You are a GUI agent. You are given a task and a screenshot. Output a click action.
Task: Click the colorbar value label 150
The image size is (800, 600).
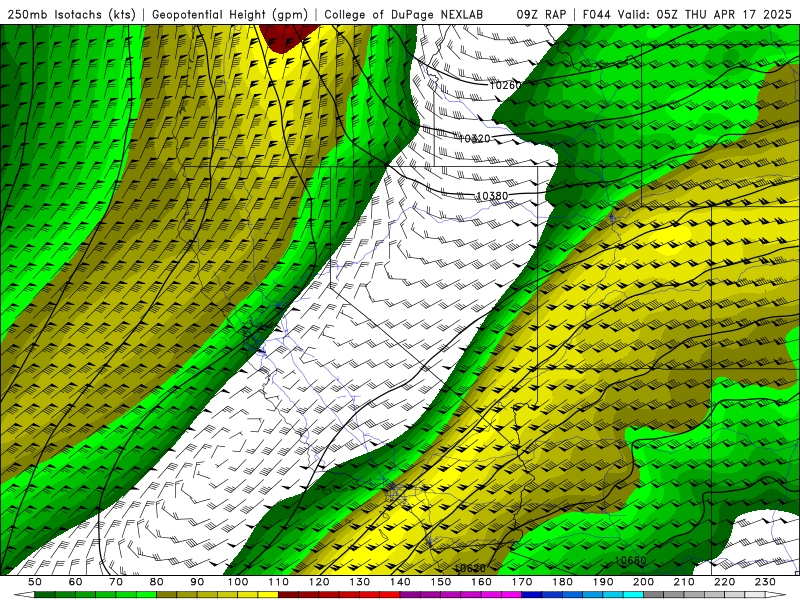pyautogui.click(x=441, y=582)
